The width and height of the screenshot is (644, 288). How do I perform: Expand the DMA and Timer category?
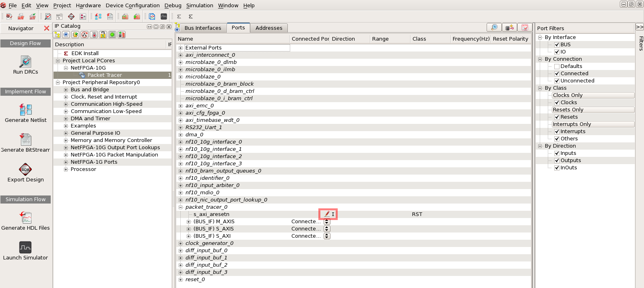click(x=66, y=119)
